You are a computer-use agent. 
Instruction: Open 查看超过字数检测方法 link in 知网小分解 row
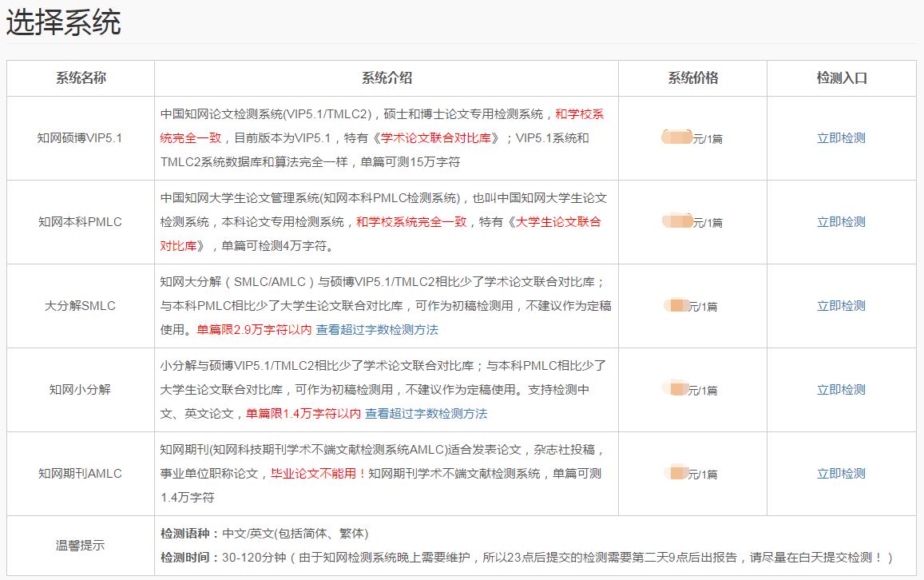click(426, 413)
